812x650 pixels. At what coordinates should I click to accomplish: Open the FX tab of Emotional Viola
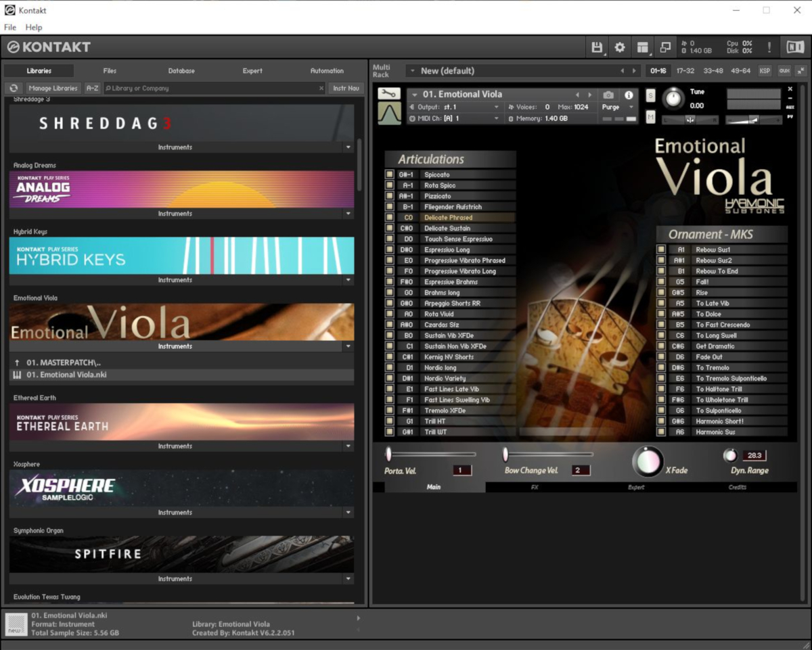535,487
